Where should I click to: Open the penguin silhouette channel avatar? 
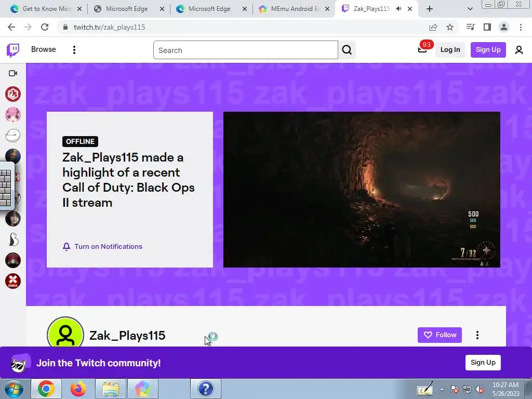[13, 239]
